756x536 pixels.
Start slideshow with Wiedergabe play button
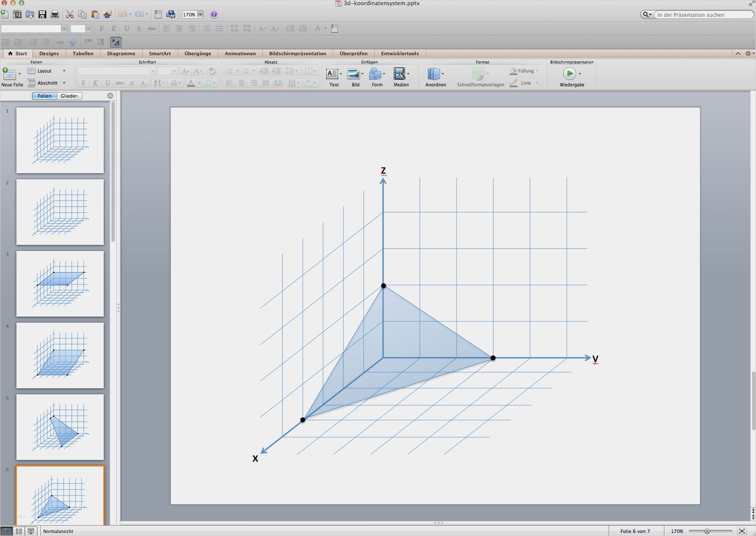click(569, 74)
